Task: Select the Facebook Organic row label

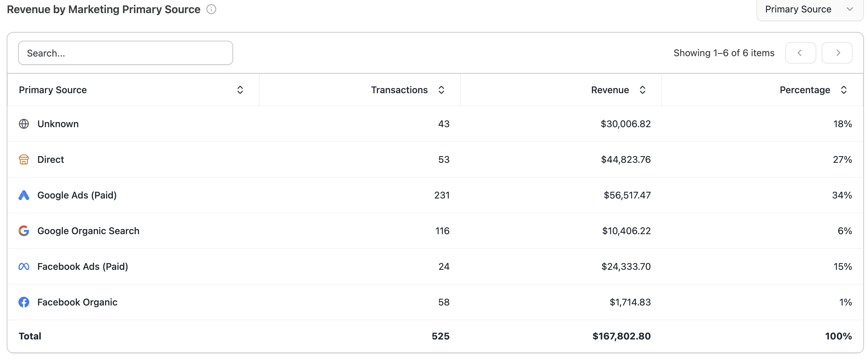Action: [77, 302]
